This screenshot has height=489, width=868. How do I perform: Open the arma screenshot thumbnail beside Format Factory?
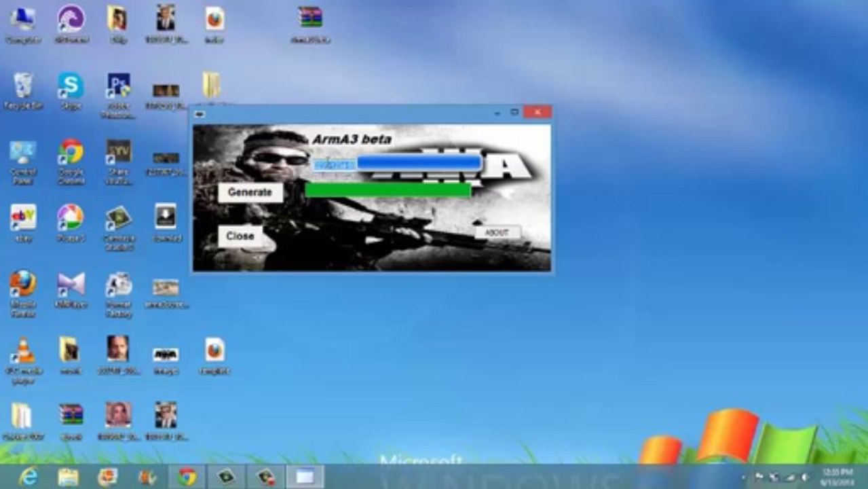pyautogui.click(x=166, y=292)
